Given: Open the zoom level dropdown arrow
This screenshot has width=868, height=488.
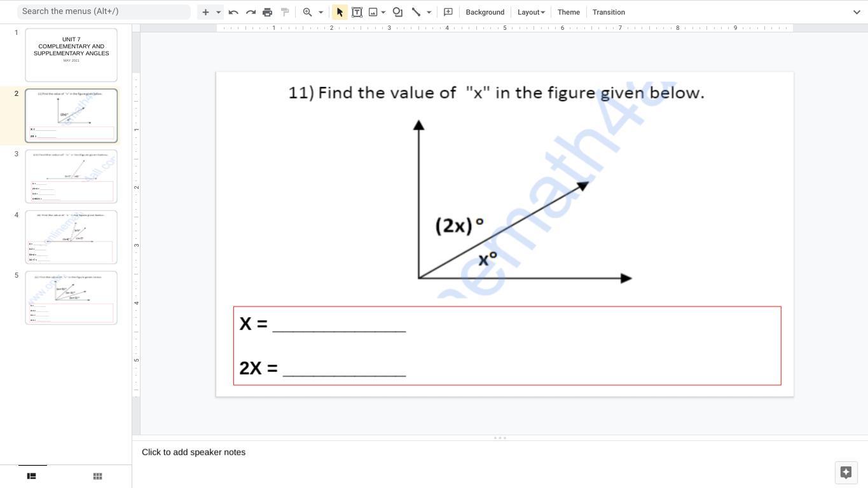Looking at the screenshot, I should pos(320,12).
